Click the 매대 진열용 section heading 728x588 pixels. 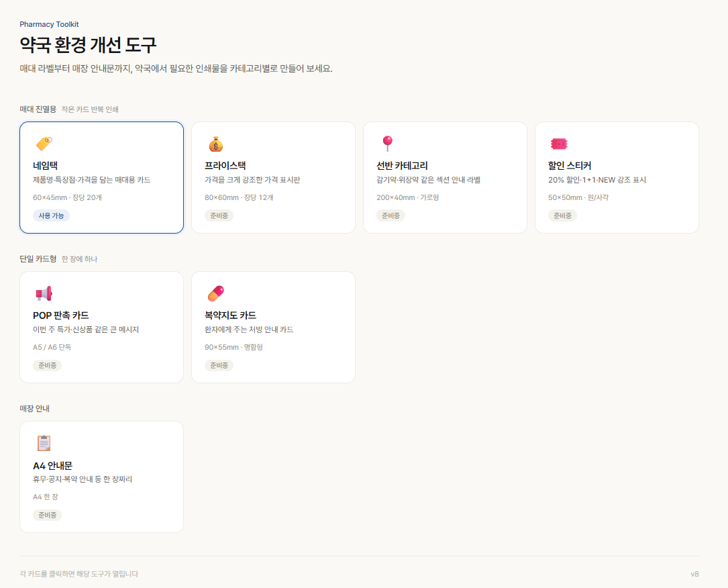pyautogui.click(x=38, y=109)
